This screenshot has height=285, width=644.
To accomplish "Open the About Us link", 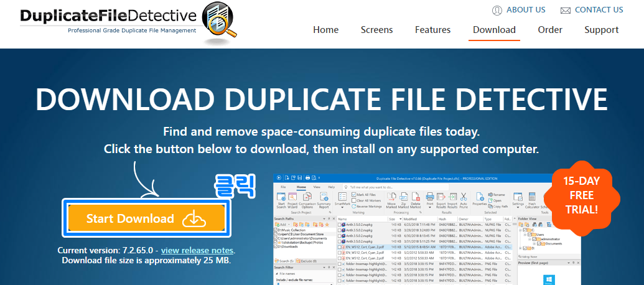I will pos(519,10).
